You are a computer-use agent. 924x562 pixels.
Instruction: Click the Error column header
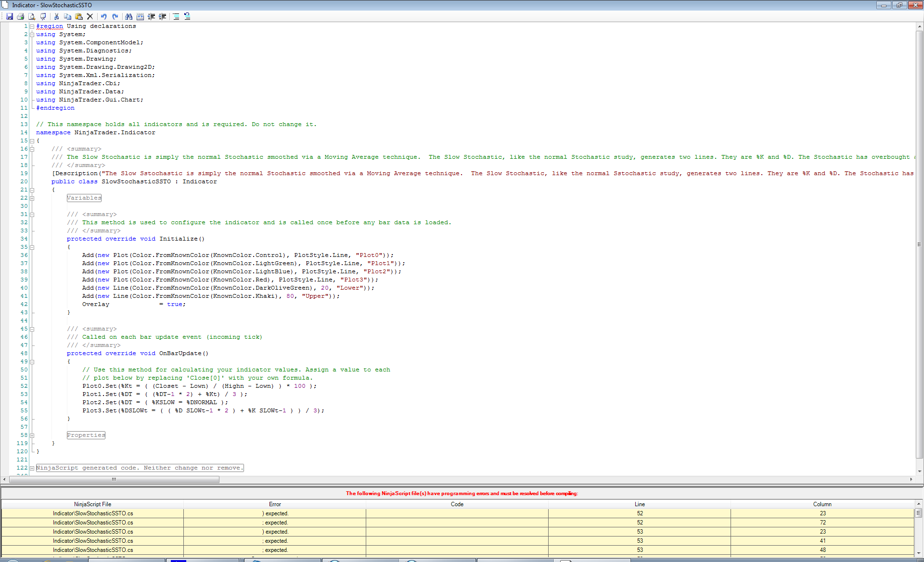[274, 504]
